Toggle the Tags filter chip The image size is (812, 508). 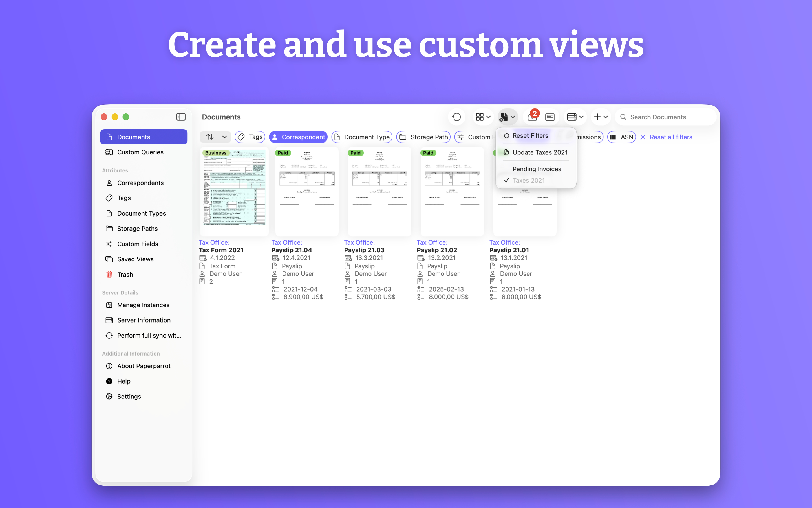click(250, 137)
